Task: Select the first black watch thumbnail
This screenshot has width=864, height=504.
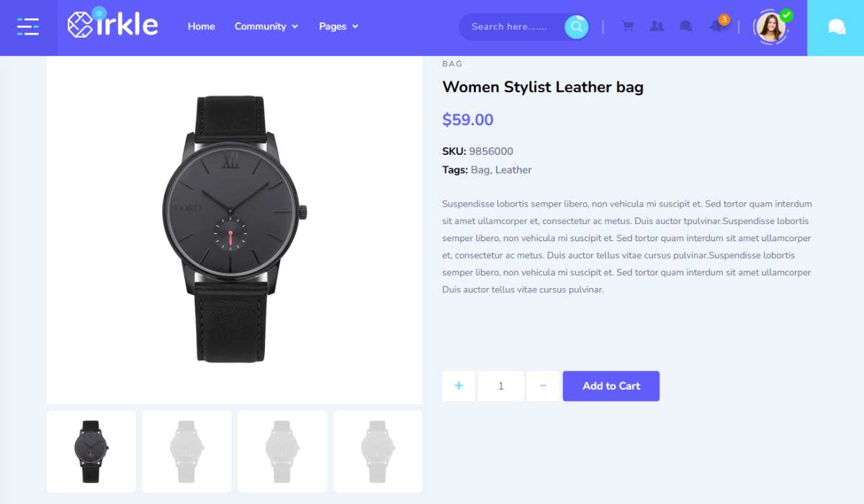Action: (x=91, y=451)
